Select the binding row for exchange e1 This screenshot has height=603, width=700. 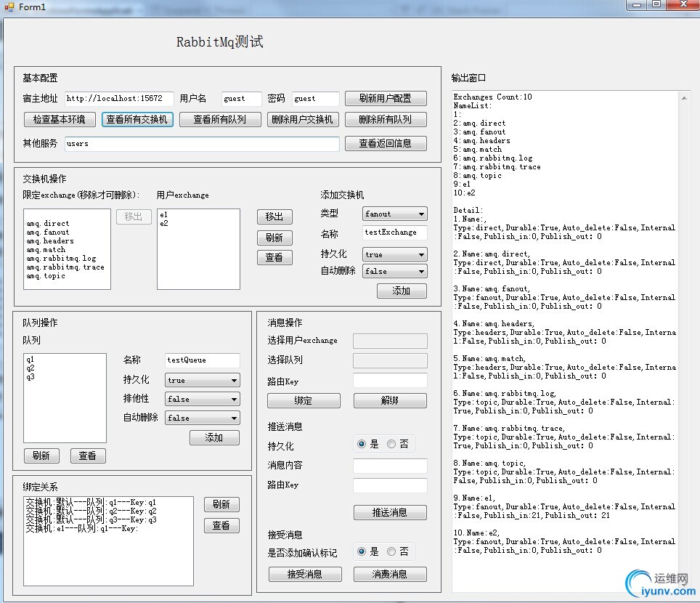(82, 529)
